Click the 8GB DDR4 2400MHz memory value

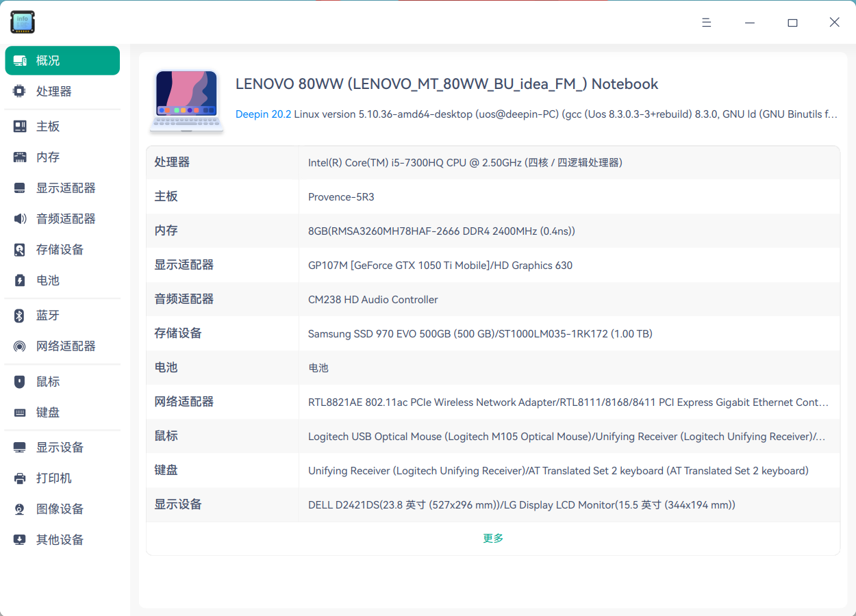(442, 231)
